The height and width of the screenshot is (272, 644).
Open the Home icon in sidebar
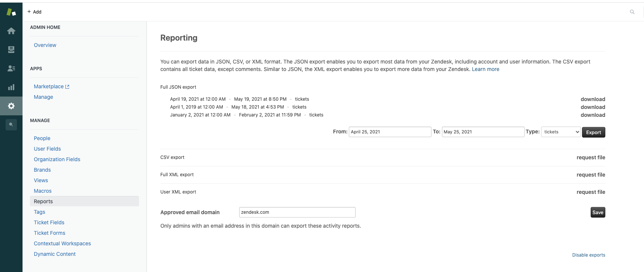tap(11, 31)
